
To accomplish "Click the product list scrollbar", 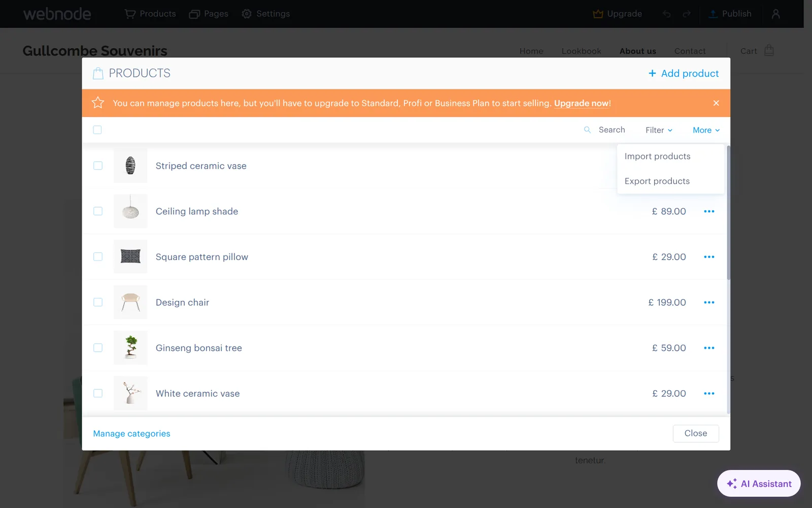I will pyautogui.click(x=729, y=212).
